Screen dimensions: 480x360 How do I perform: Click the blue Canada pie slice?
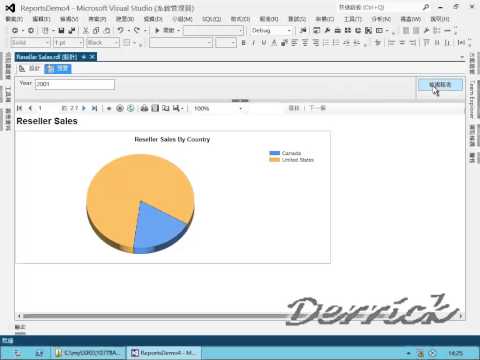157,227
